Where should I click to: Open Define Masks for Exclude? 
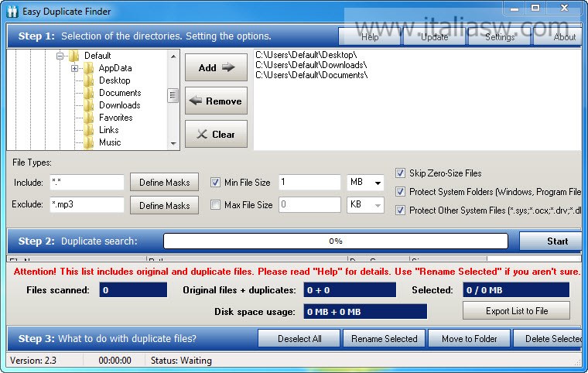click(164, 205)
